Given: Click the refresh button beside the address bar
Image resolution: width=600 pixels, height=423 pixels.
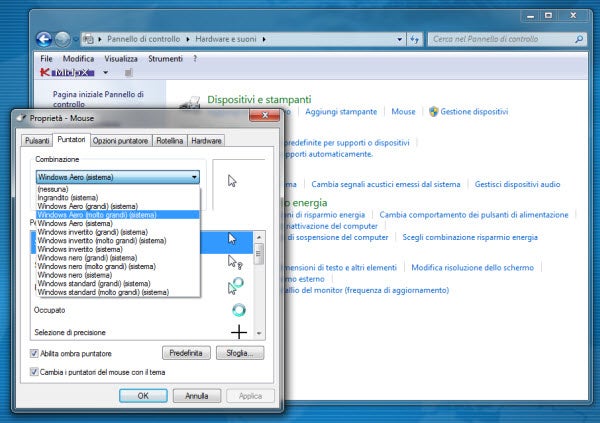Looking at the screenshot, I should (414, 39).
